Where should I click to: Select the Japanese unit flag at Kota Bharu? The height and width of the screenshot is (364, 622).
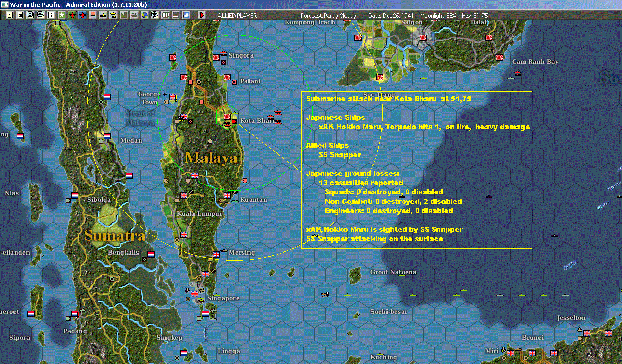[x=227, y=117]
